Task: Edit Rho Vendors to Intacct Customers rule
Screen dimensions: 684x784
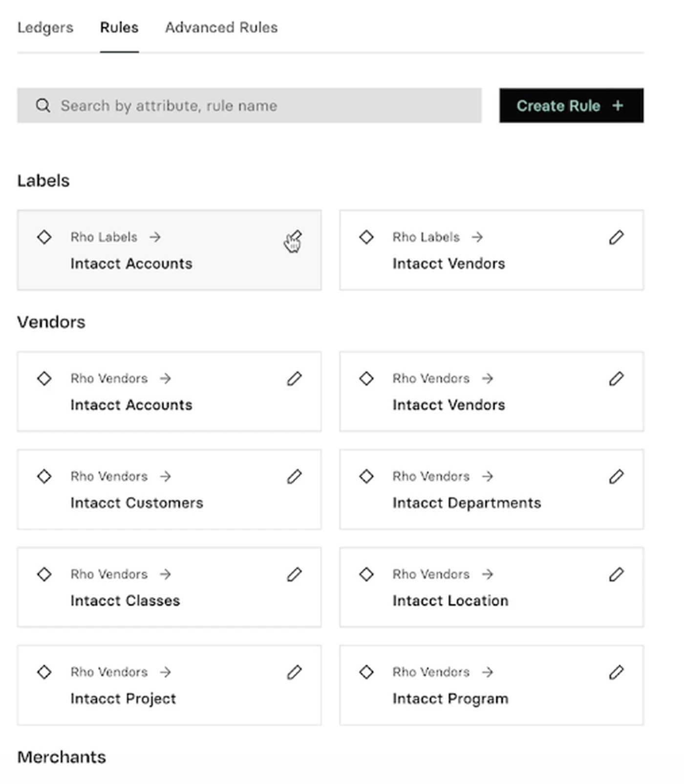Action: [294, 476]
